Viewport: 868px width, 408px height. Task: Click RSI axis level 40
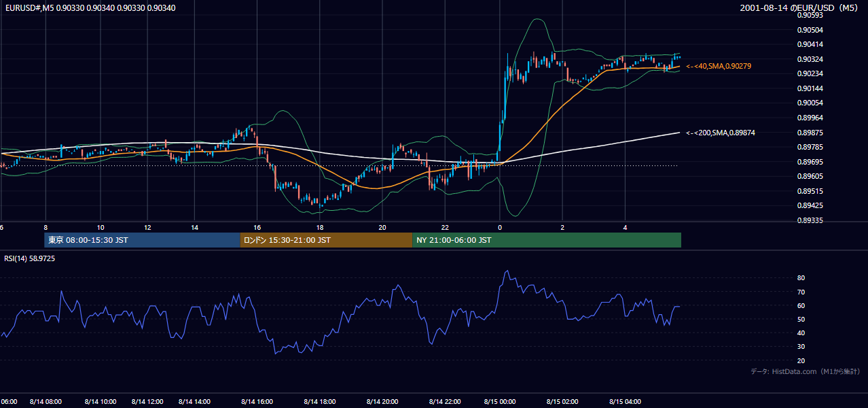801,333
